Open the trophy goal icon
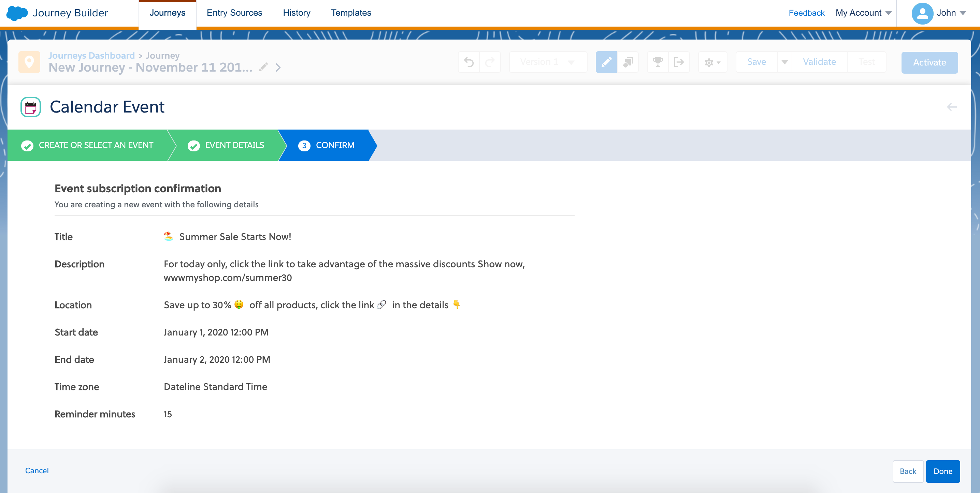The height and width of the screenshot is (493, 980). click(658, 62)
